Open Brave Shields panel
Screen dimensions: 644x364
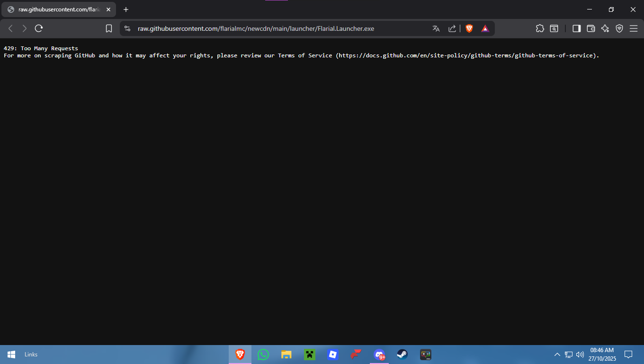(469, 28)
